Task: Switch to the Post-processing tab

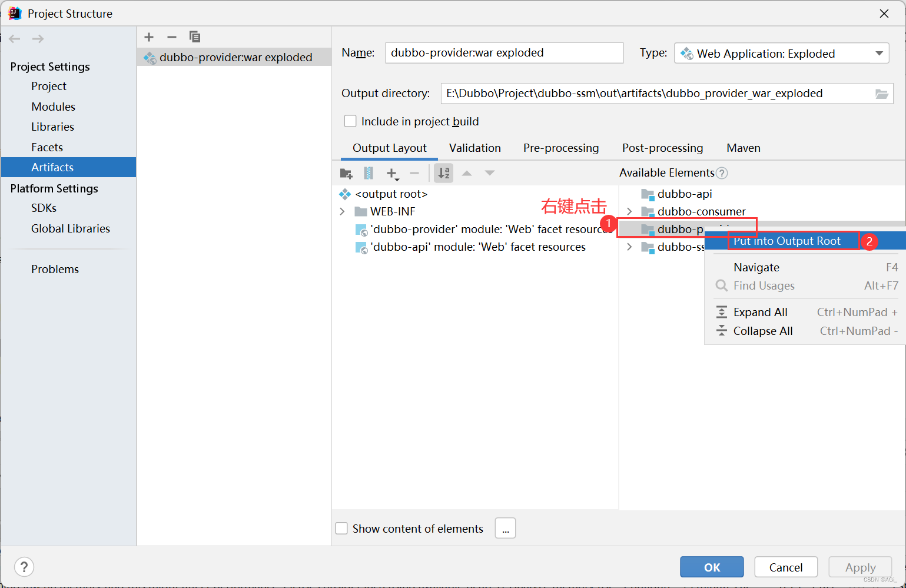Action: (x=662, y=148)
